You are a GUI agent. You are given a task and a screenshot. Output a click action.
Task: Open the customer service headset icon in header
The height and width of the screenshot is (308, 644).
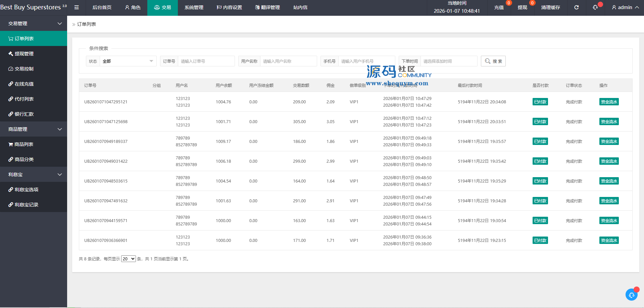595,7
